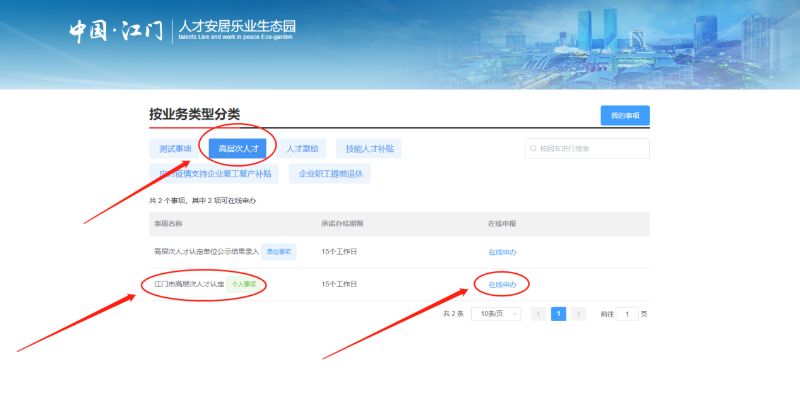Click the 承诺办结期限 column header
The height and width of the screenshot is (393, 800).
[342, 224]
